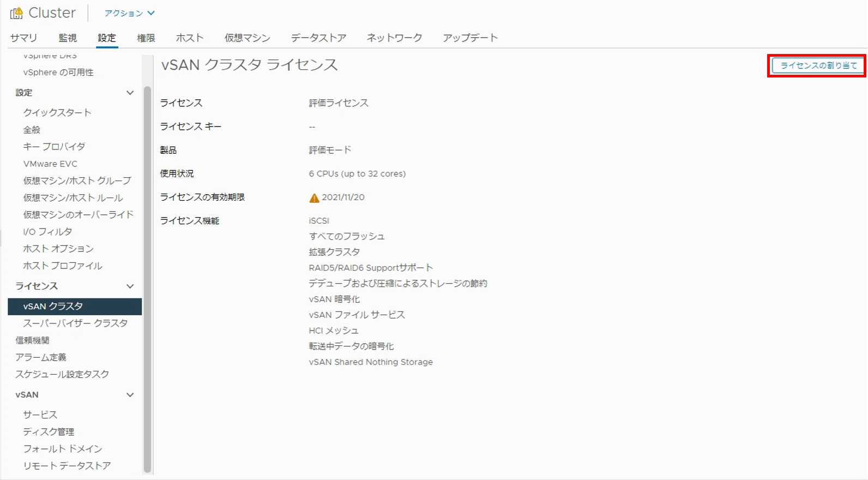Select 全般 in the sidebar
This screenshot has height=480, width=868.
click(32, 130)
